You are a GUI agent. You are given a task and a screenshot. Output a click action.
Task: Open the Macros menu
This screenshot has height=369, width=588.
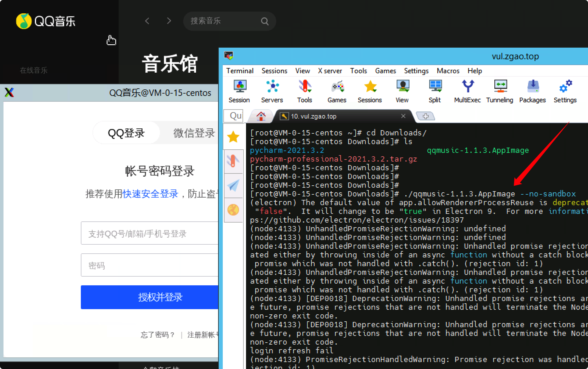click(448, 71)
